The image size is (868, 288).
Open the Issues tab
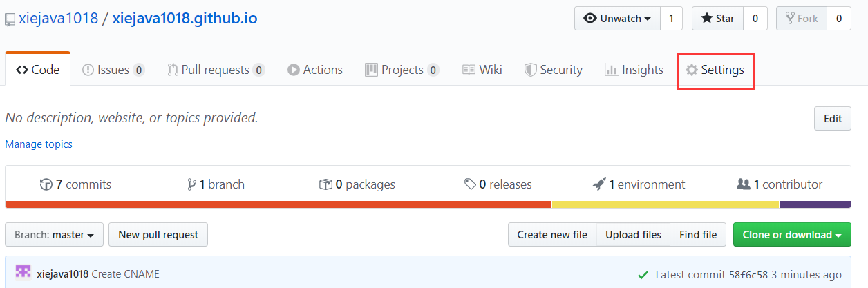(113, 70)
